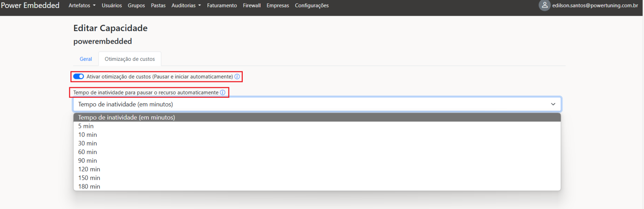Open the Auditorias dropdown menu
644x209 pixels.
click(x=186, y=5)
